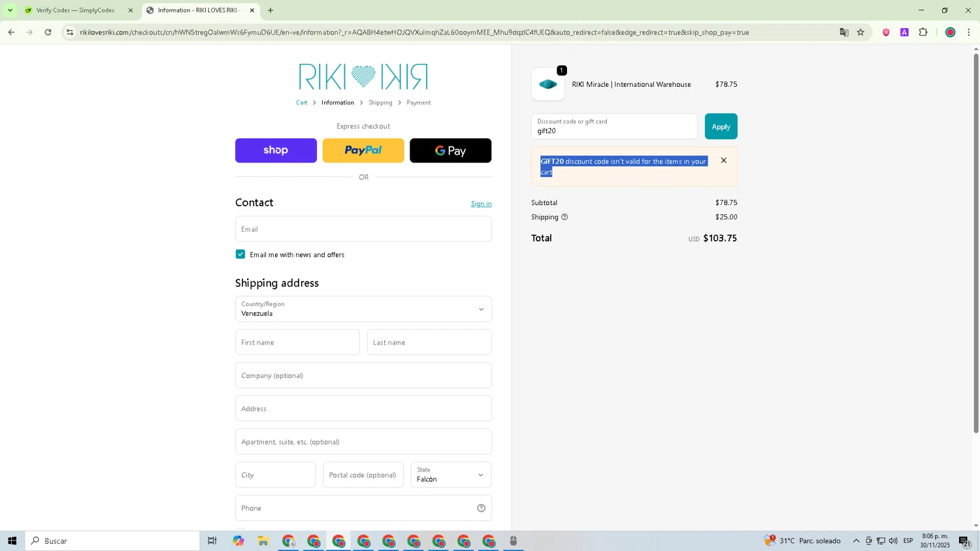Focus the Phone input field
The image size is (980, 551).
click(363, 508)
